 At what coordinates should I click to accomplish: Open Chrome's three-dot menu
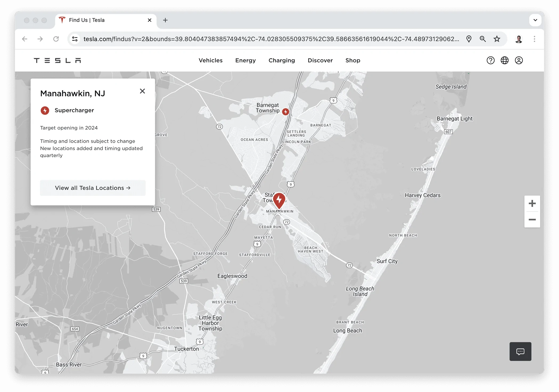534,39
